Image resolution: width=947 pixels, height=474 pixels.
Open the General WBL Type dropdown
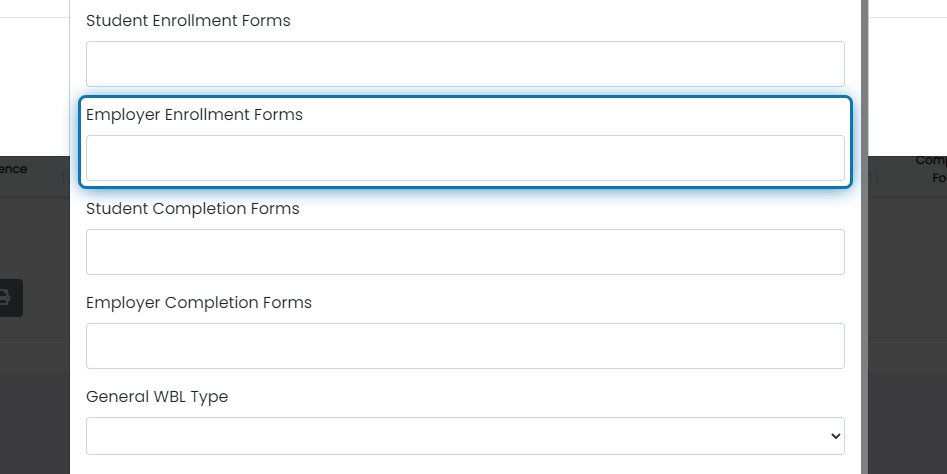pos(465,436)
